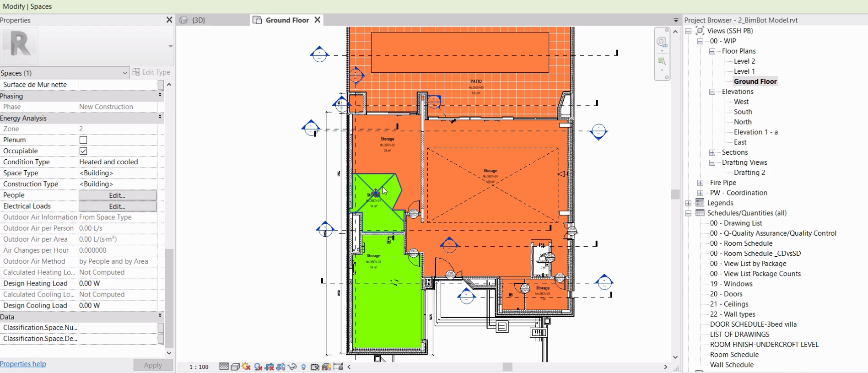Select the Wall Schedule entry

tap(732, 365)
